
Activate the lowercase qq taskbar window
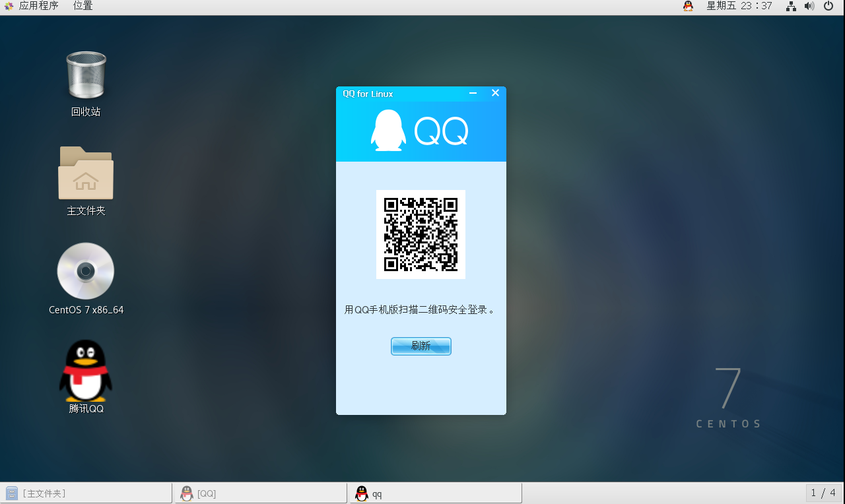(x=434, y=493)
